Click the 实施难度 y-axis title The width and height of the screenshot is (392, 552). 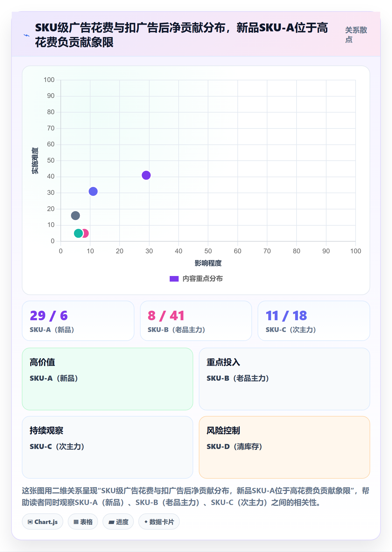[35, 161]
